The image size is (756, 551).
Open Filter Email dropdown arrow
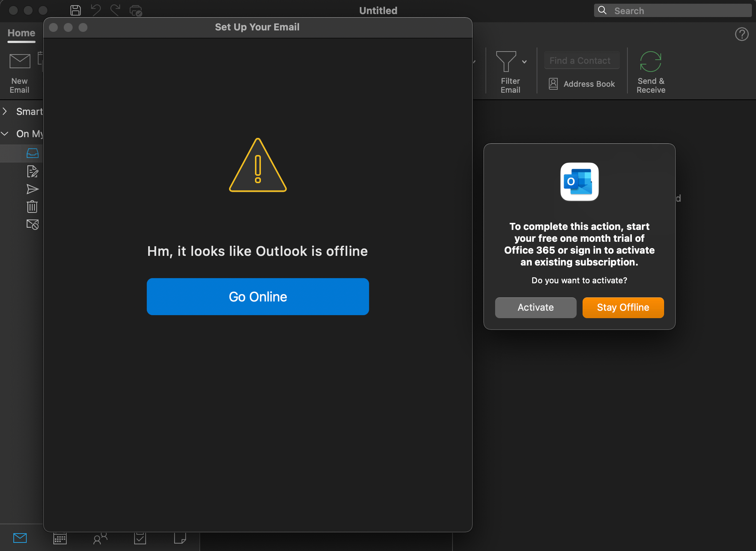click(x=524, y=62)
